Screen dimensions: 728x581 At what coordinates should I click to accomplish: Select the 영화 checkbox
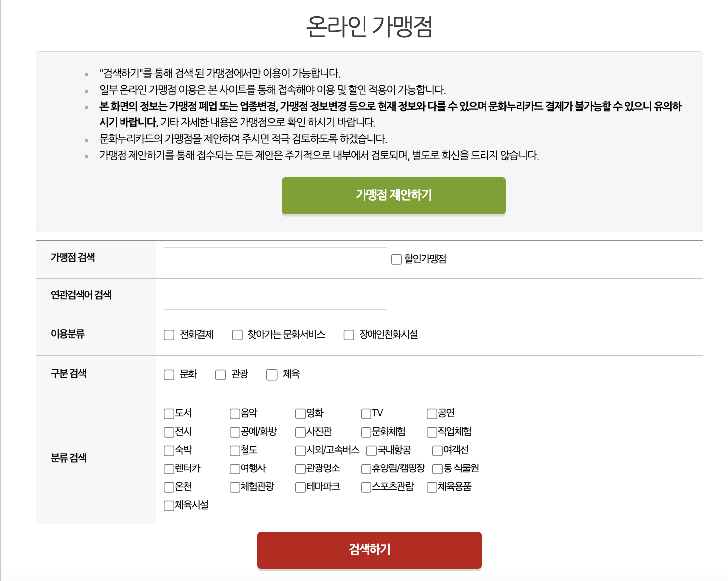coord(300,413)
